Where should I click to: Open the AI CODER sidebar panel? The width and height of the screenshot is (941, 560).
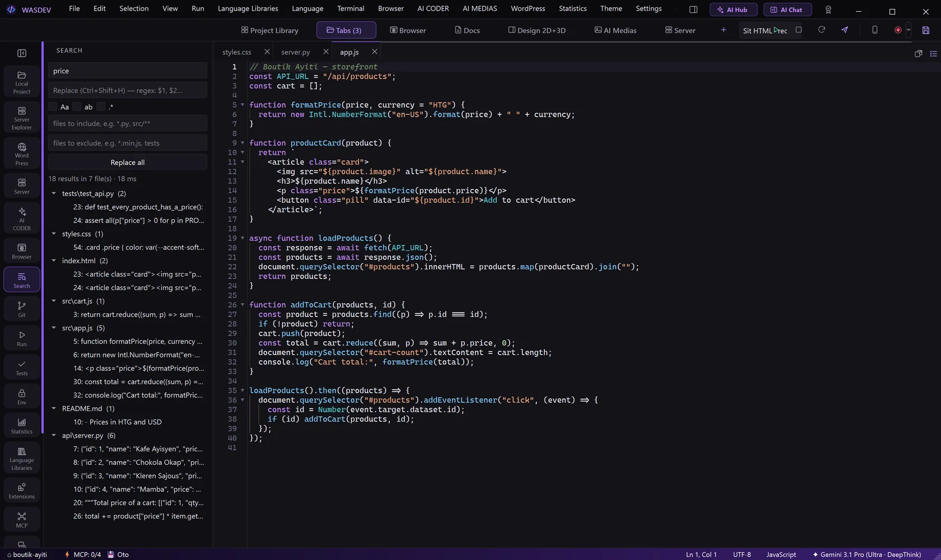22,218
